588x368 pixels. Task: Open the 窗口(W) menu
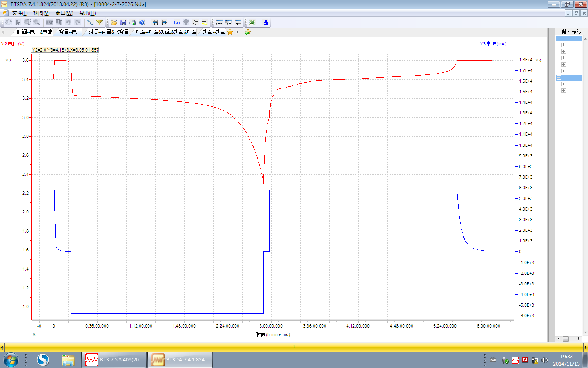(64, 13)
